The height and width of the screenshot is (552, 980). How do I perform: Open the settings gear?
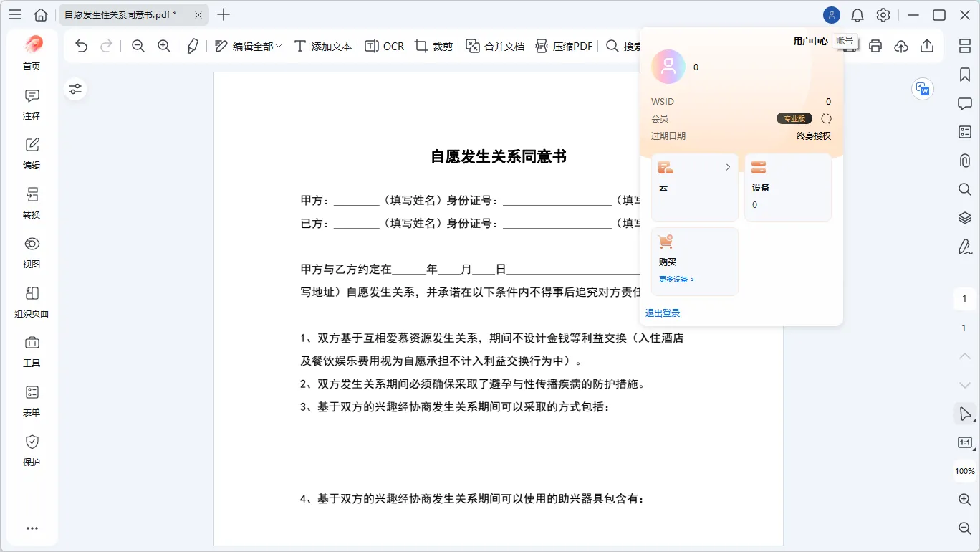(883, 15)
